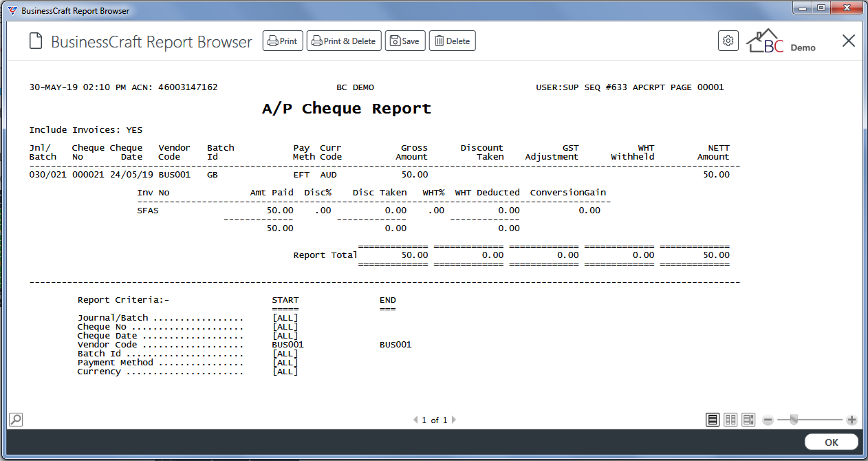Click the "1 of 1" page indicator

435,420
